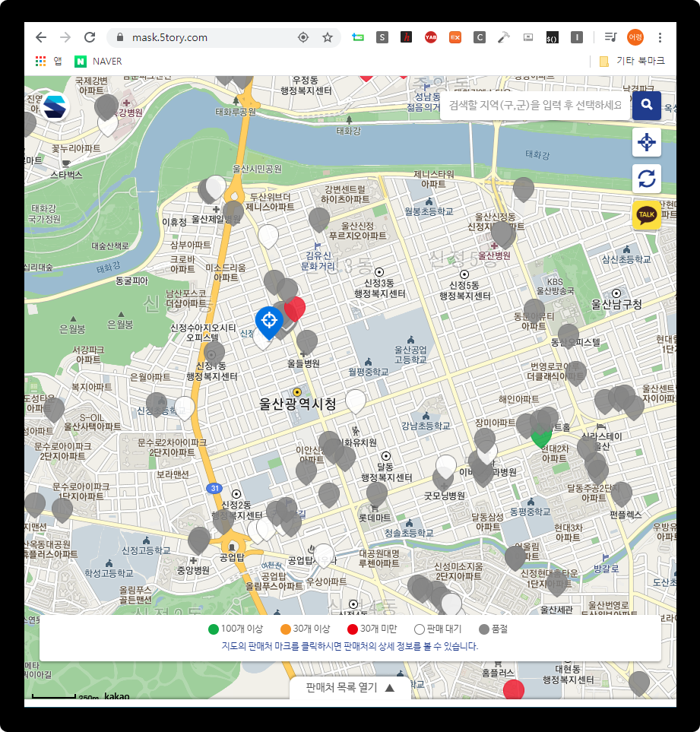Click the site logo in top-left corner
700x732 pixels.
(x=55, y=106)
